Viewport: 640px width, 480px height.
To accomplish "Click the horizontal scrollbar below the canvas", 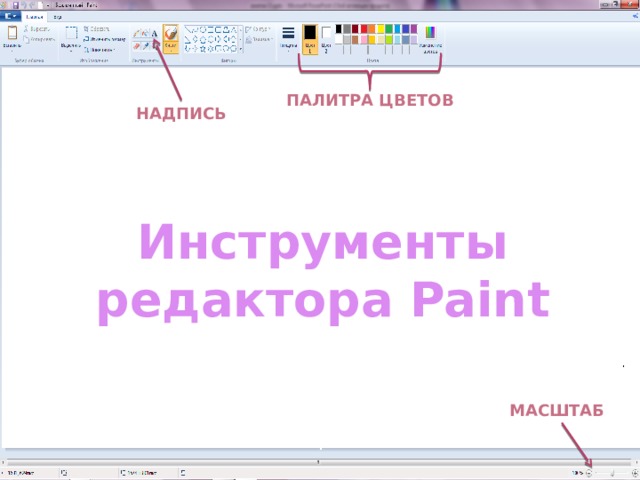I will pos(319,462).
